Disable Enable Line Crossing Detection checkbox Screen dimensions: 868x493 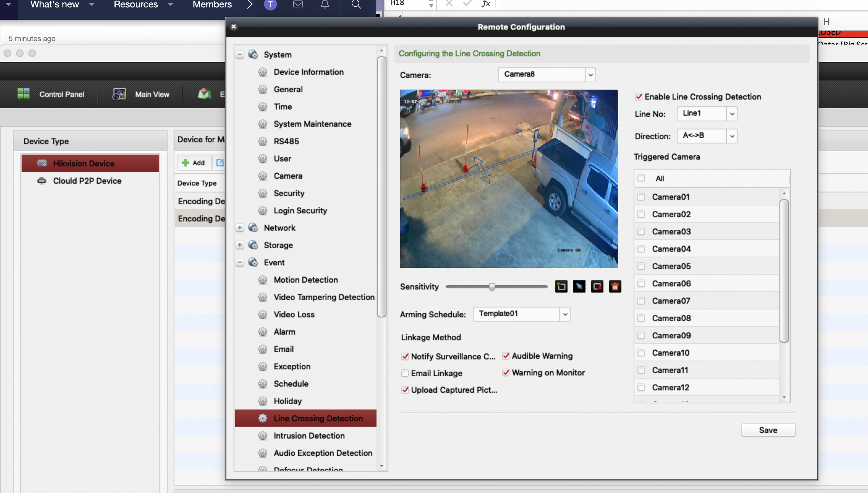tap(639, 97)
